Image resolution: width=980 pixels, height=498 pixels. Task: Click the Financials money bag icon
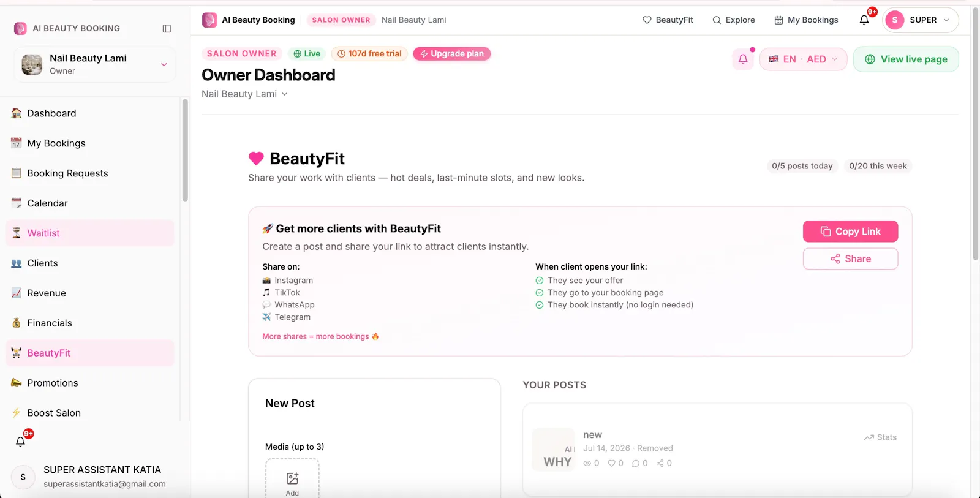(17, 323)
